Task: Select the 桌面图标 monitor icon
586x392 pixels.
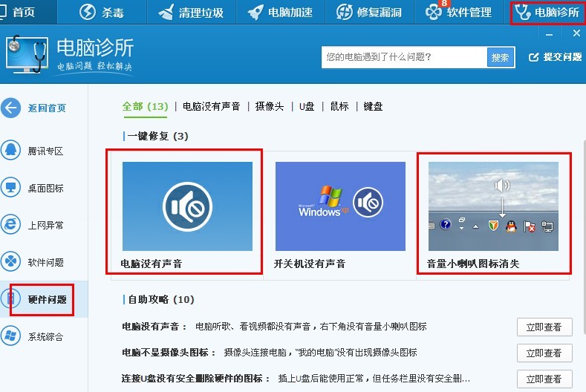Action: pos(10,188)
